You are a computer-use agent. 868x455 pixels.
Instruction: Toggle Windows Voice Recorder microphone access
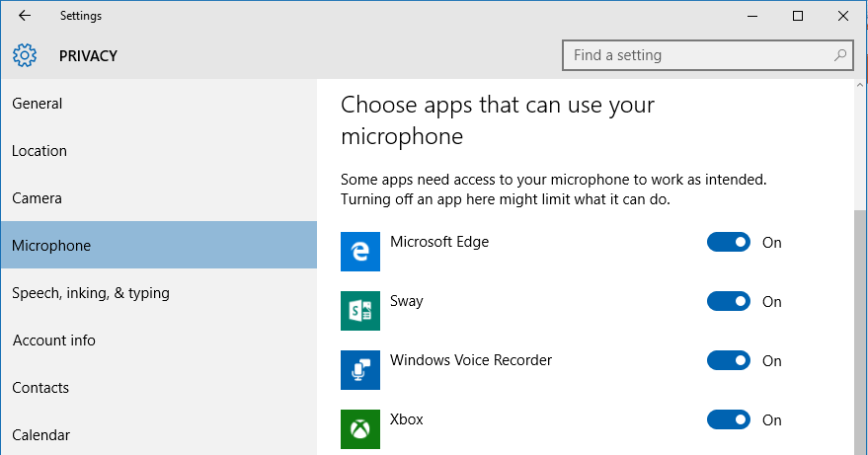tap(729, 360)
